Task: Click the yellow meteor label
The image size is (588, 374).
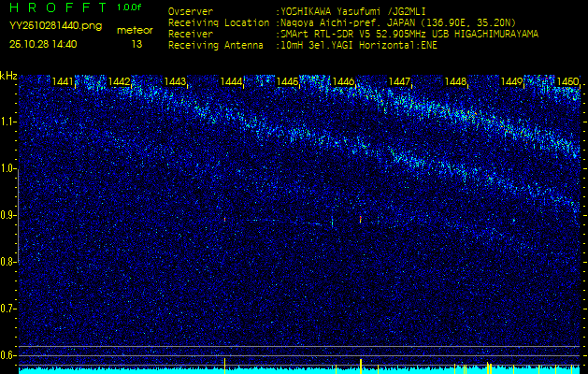Action: coord(135,30)
